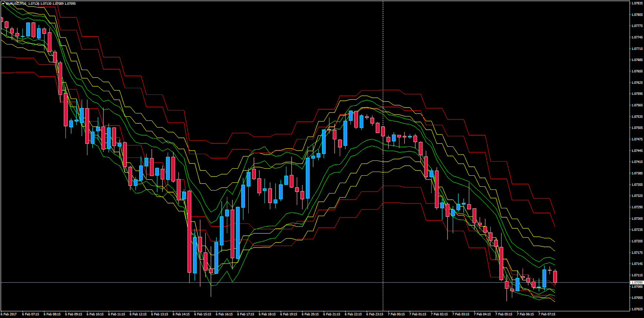This screenshot has height=318, width=644.
Task: Click the 1.07745 price axis label
Action: coord(637,37)
